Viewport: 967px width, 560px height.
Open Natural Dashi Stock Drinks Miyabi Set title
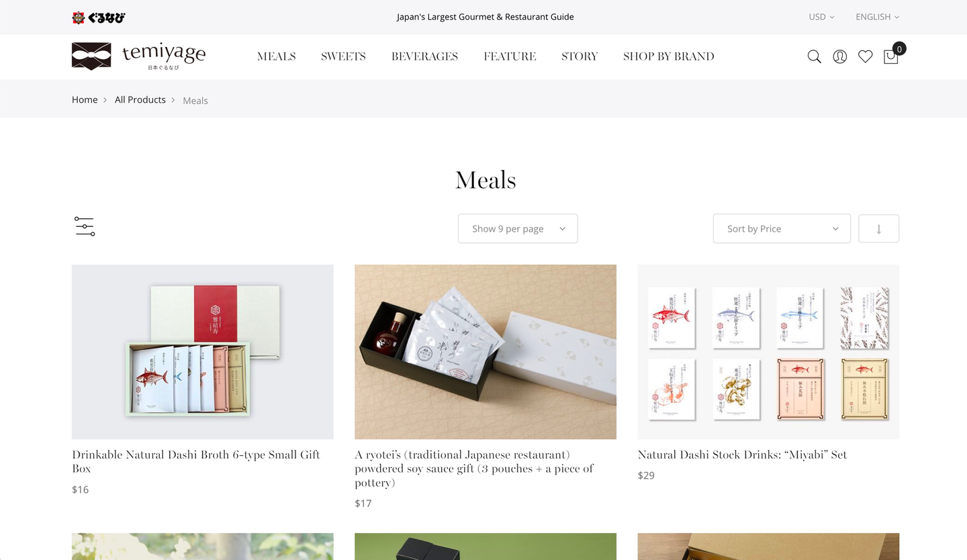coord(742,455)
